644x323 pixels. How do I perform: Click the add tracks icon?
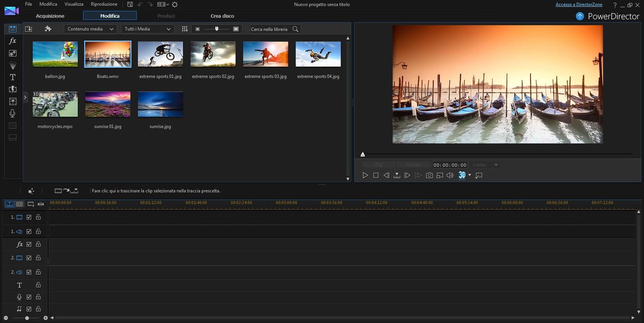click(31, 204)
